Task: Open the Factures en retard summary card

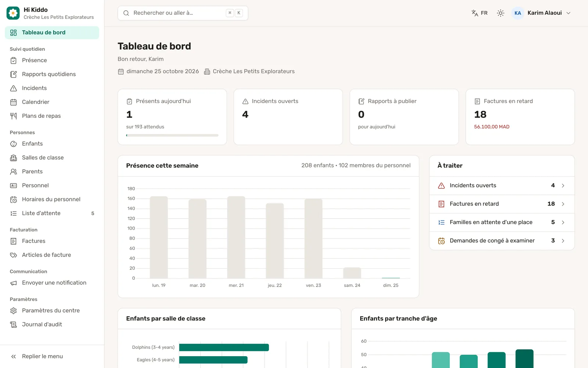Action: click(520, 117)
